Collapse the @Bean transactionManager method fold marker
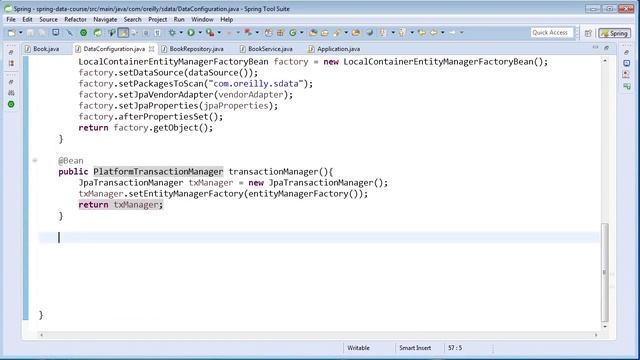The image size is (640, 360). [35, 160]
